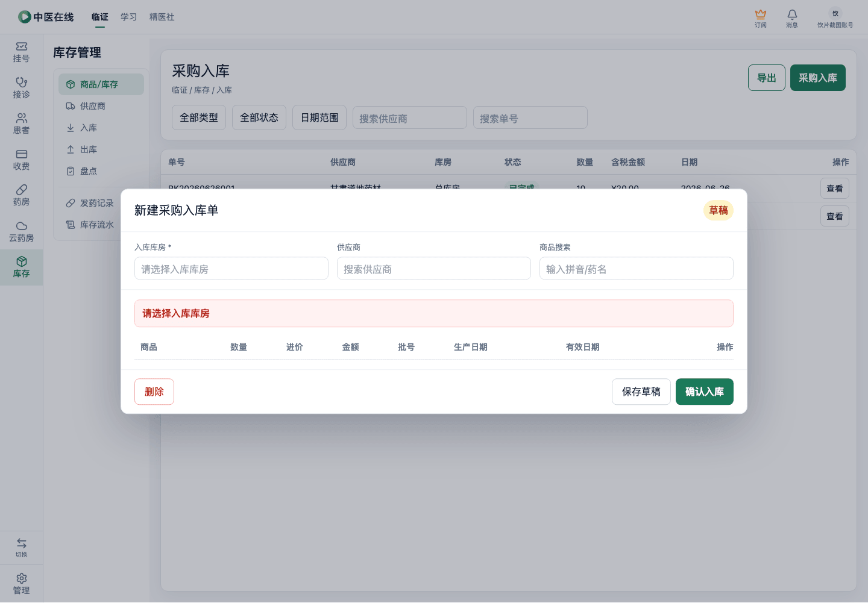Image resolution: width=868 pixels, height=603 pixels.
Task: Click the 保存草稿 button
Action: coord(641,392)
